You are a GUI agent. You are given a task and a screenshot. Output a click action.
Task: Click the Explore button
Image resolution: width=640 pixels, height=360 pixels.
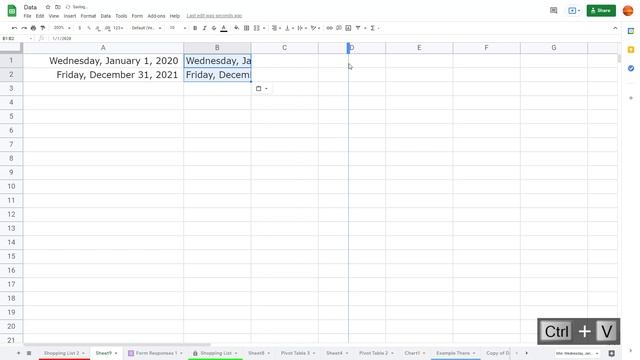pos(611,353)
